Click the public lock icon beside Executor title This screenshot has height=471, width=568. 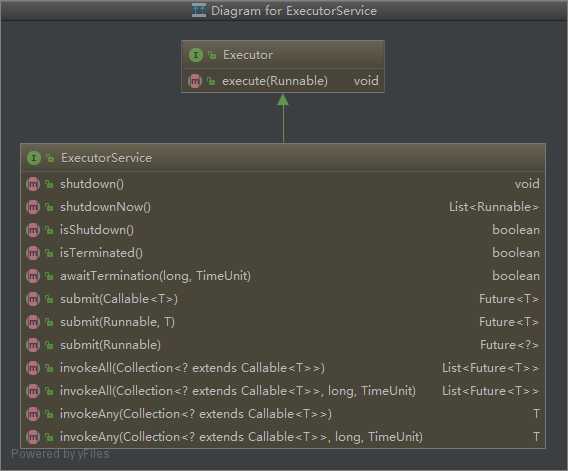pos(212,55)
